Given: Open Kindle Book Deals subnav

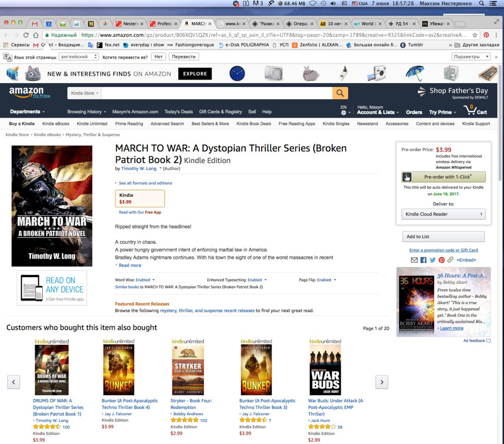Looking at the screenshot, I should click(x=254, y=124).
